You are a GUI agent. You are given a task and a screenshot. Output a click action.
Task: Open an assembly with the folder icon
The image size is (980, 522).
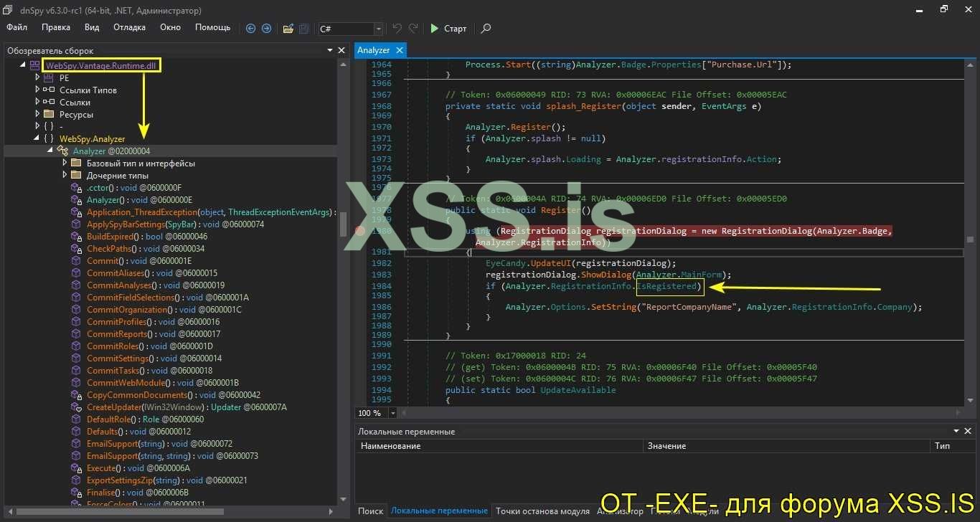tap(288, 29)
